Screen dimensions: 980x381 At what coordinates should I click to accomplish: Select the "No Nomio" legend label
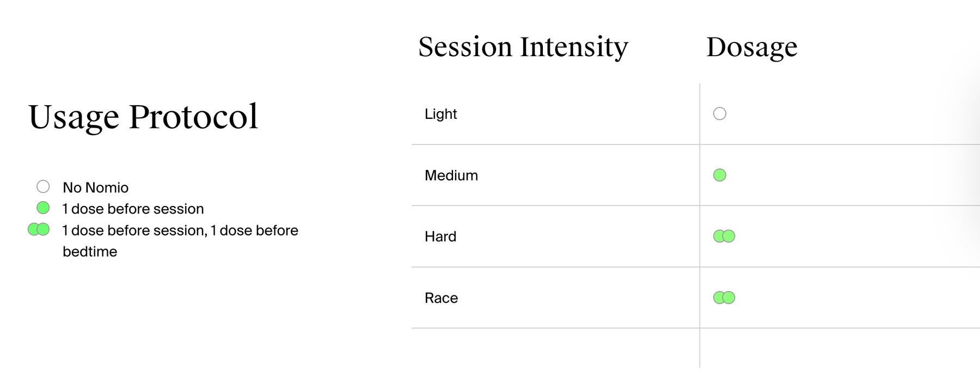(x=95, y=188)
